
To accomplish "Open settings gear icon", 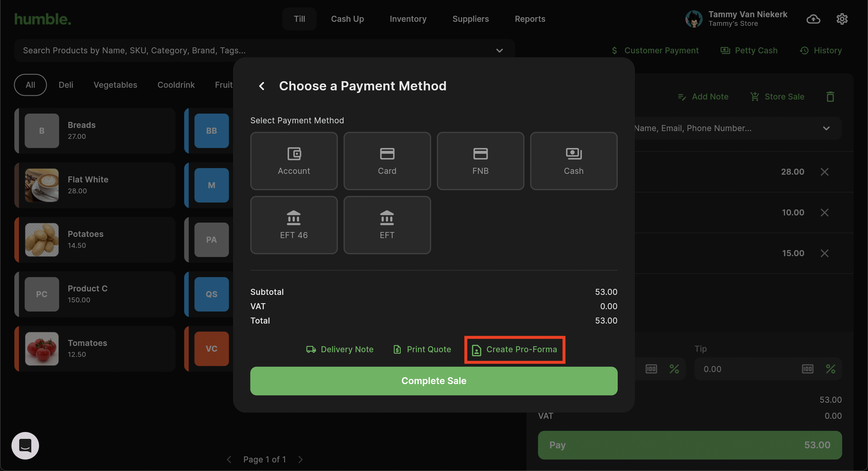I will (842, 19).
